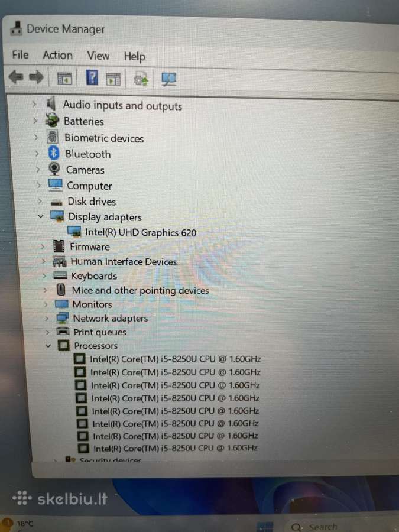Click the blue Help question mark icon
Screen dimensions: 399x532
92,77
